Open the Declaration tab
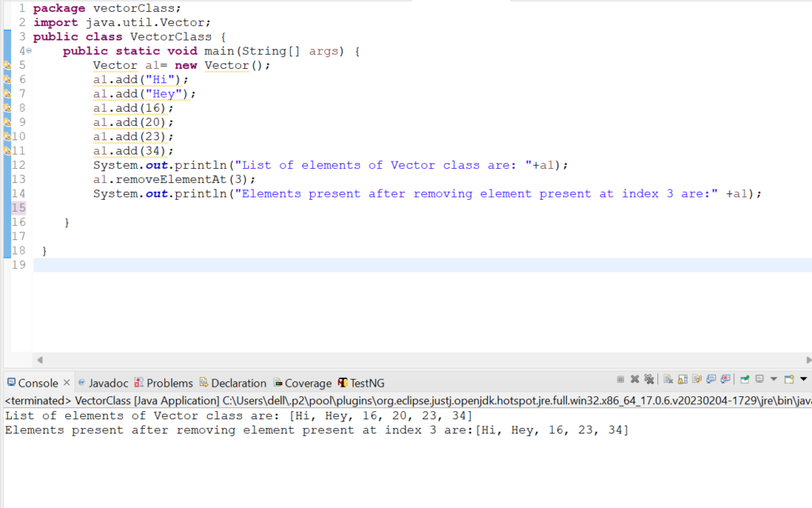The width and height of the screenshot is (812, 508). click(239, 383)
